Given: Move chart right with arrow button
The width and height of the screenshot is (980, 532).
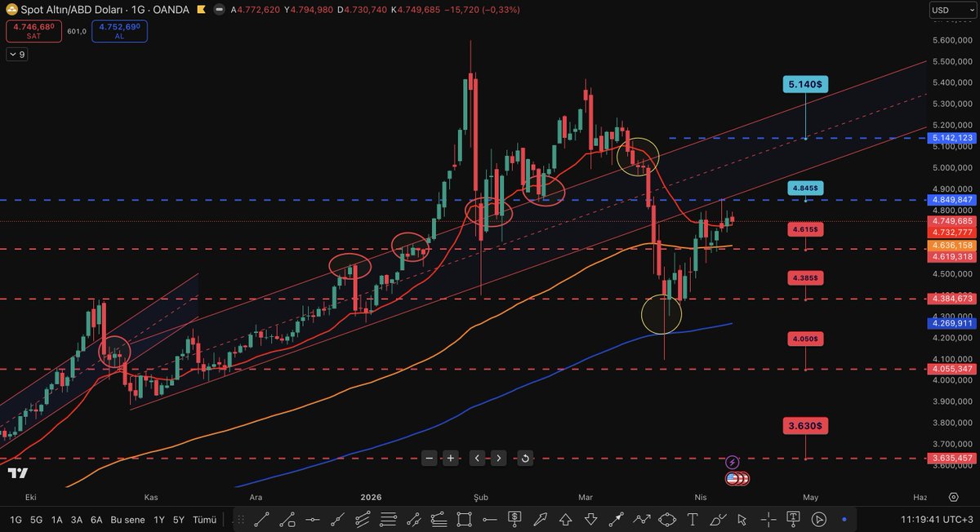Looking at the screenshot, I should coord(499,458).
